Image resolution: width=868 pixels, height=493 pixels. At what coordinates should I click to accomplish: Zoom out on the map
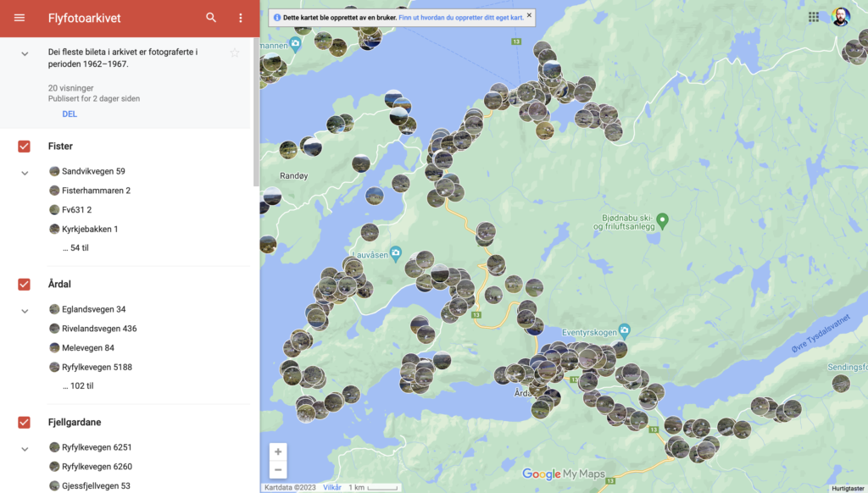point(278,470)
